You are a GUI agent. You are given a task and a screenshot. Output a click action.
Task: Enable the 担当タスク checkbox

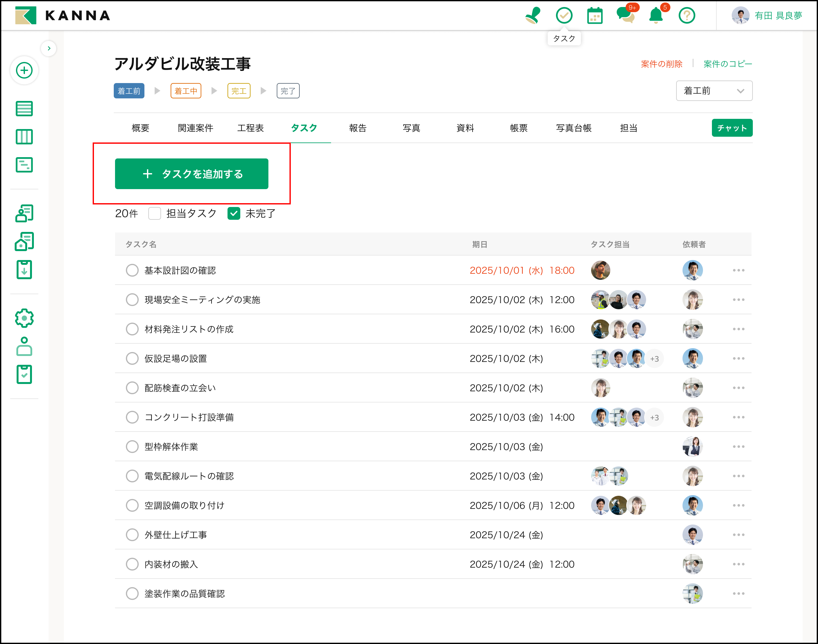click(x=155, y=213)
